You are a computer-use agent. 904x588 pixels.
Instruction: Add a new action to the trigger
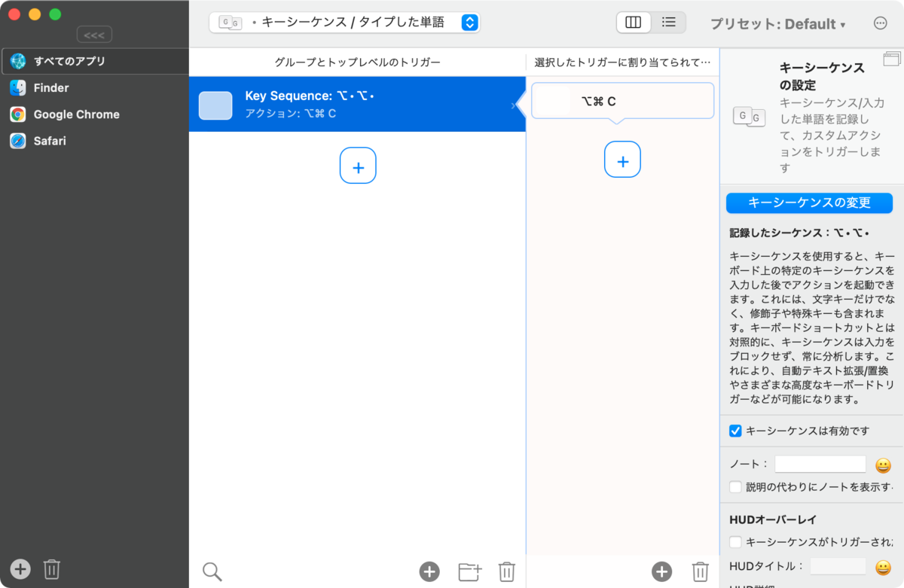(x=661, y=571)
